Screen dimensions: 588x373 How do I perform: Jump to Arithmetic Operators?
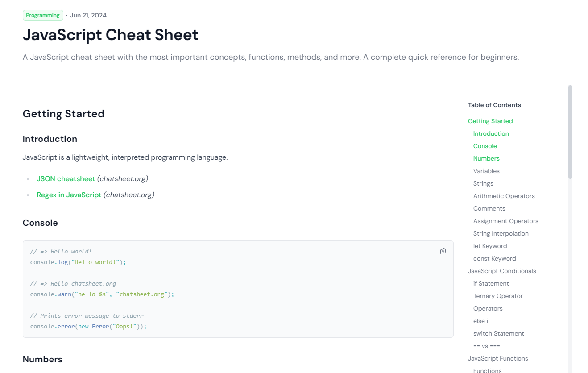pyautogui.click(x=504, y=196)
